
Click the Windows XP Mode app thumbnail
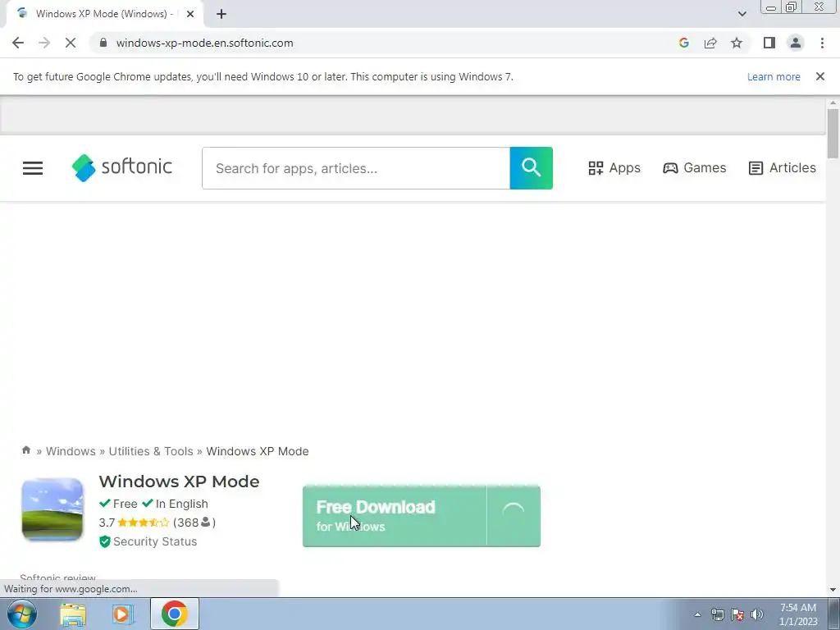[52, 509]
